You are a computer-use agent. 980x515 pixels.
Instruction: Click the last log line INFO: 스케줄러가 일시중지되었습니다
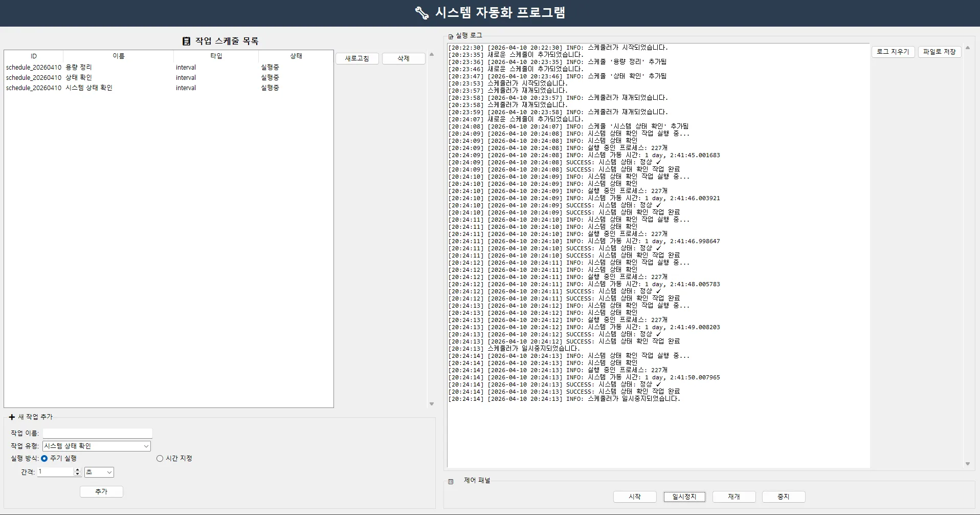(564, 399)
